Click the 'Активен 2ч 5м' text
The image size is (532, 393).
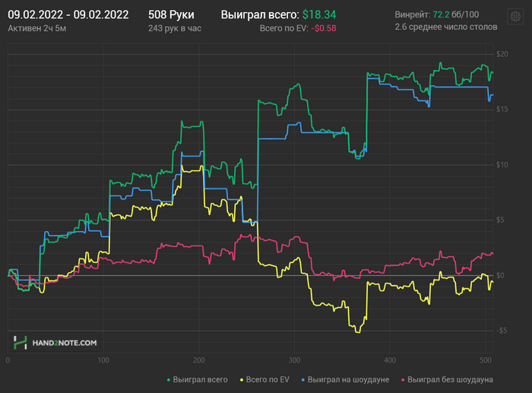pos(37,28)
